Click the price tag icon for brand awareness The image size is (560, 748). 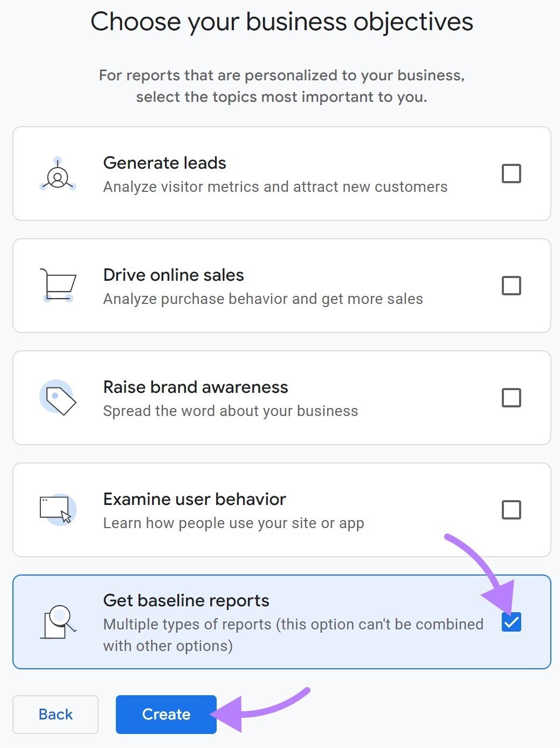point(58,398)
